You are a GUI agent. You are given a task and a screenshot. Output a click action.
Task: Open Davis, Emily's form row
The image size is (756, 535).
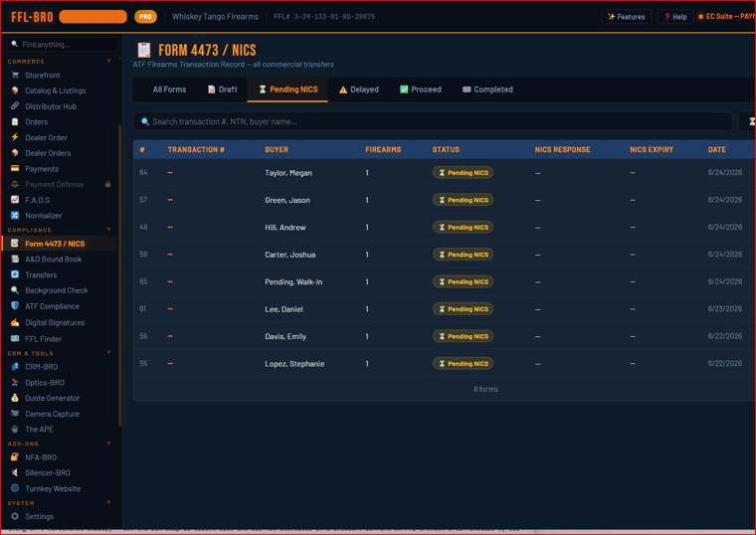(444, 336)
